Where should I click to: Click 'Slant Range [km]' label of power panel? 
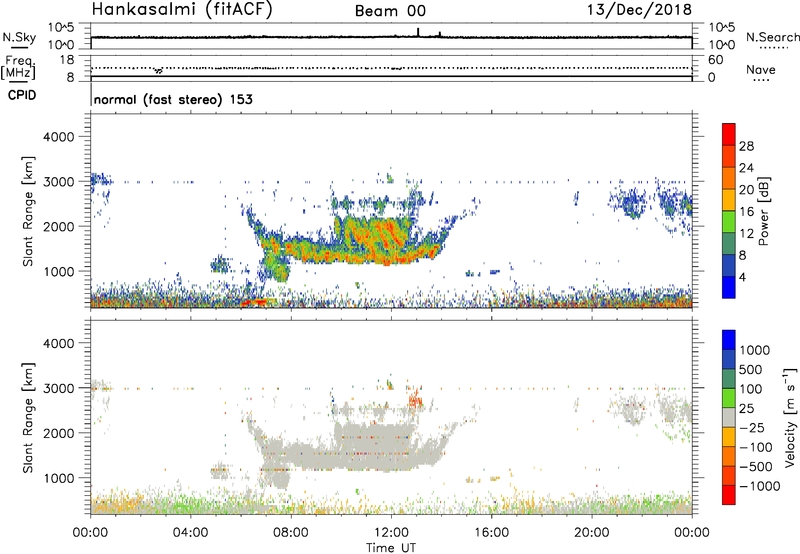tap(28, 211)
